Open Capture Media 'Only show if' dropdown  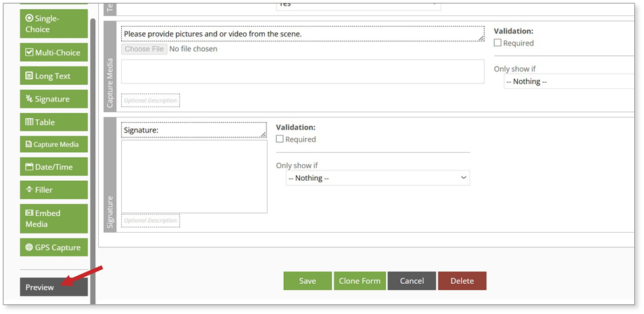click(x=568, y=81)
